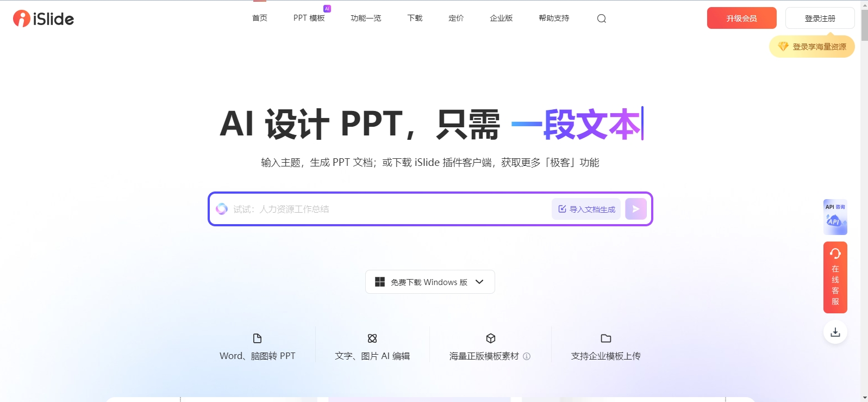Click the download tray icon on right
Viewport: 868px width, 402px height.
click(835, 332)
